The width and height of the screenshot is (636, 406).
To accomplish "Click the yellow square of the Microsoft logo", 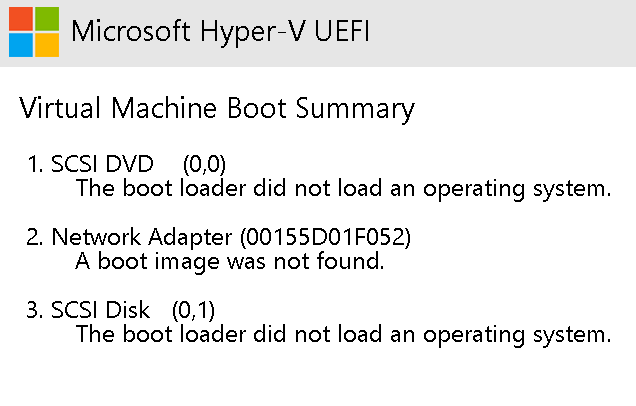I will tap(46, 44).
